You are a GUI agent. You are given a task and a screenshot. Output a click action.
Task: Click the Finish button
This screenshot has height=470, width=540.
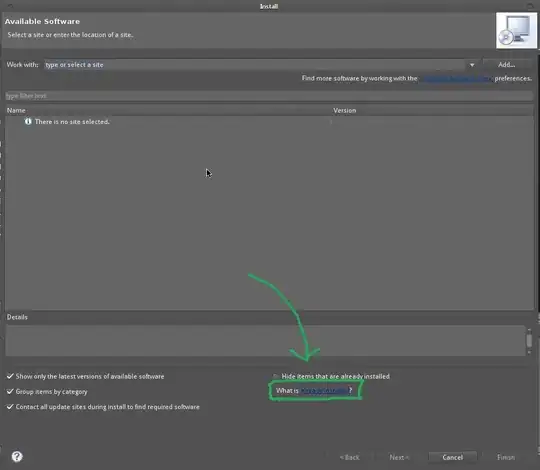click(x=506, y=457)
